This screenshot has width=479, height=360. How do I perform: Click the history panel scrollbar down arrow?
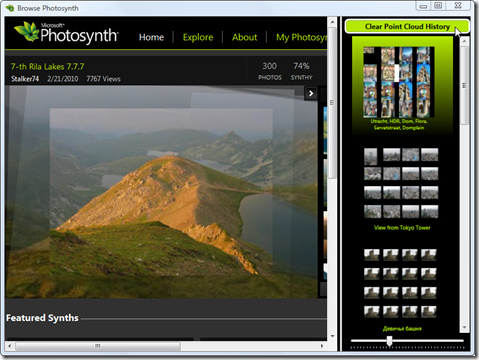pos(464,328)
